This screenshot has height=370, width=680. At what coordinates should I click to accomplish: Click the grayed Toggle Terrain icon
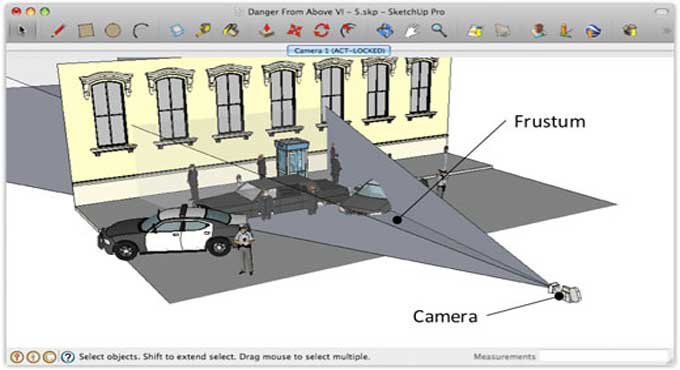tap(503, 31)
